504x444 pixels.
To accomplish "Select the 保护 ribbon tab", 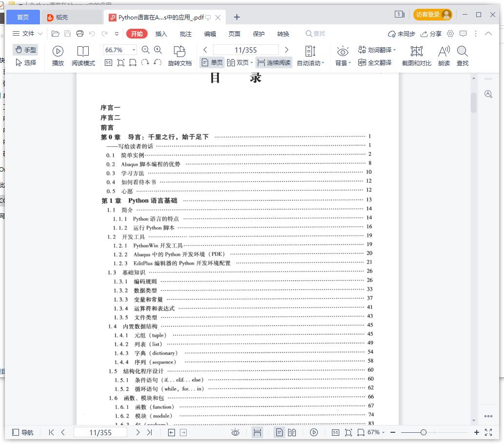I will pyautogui.click(x=259, y=34).
